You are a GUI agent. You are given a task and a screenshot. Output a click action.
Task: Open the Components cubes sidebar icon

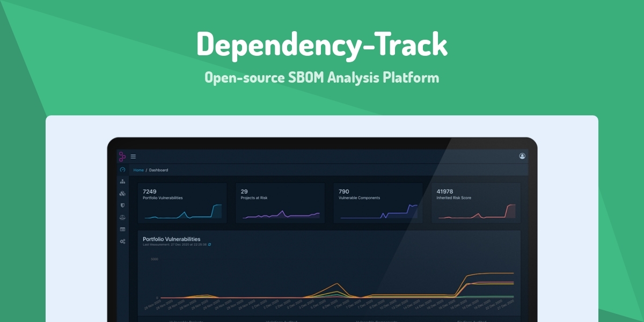tap(122, 193)
